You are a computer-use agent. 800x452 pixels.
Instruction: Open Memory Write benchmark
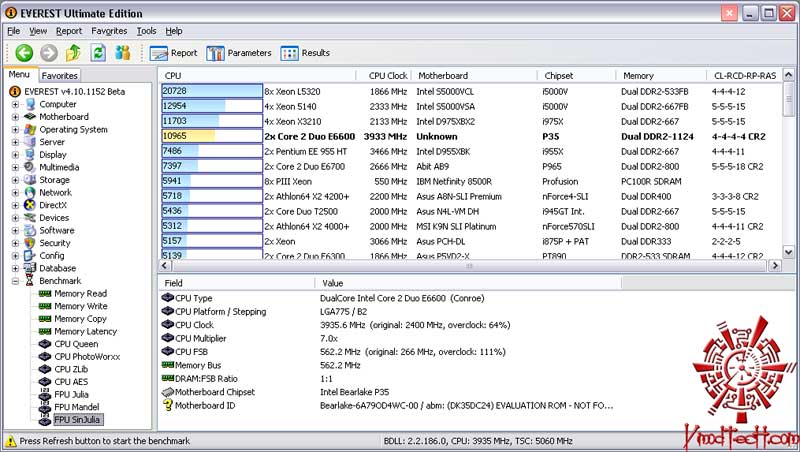click(x=81, y=306)
